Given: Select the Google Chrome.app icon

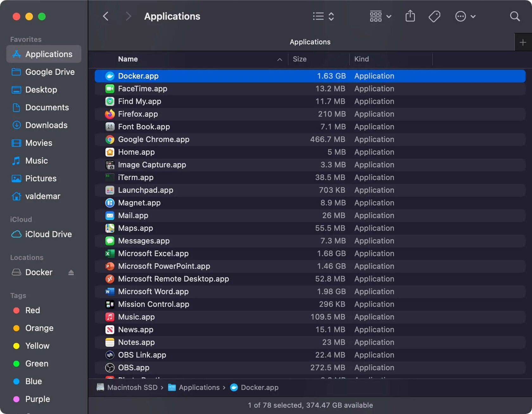Looking at the screenshot, I should coord(110,139).
